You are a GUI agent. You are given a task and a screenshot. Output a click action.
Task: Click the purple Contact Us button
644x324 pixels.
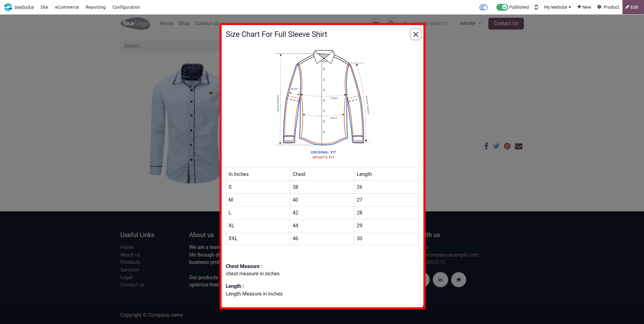[506, 23]
